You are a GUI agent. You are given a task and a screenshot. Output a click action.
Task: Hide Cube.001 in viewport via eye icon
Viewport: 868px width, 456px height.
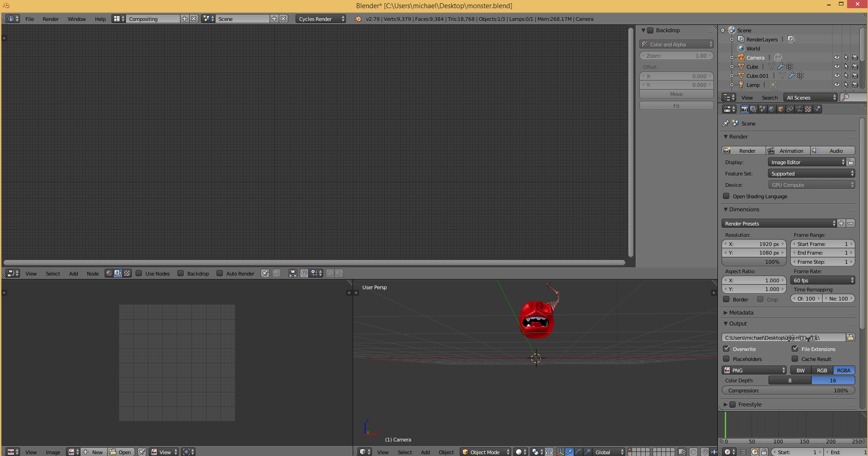click(x=837, y=75)
